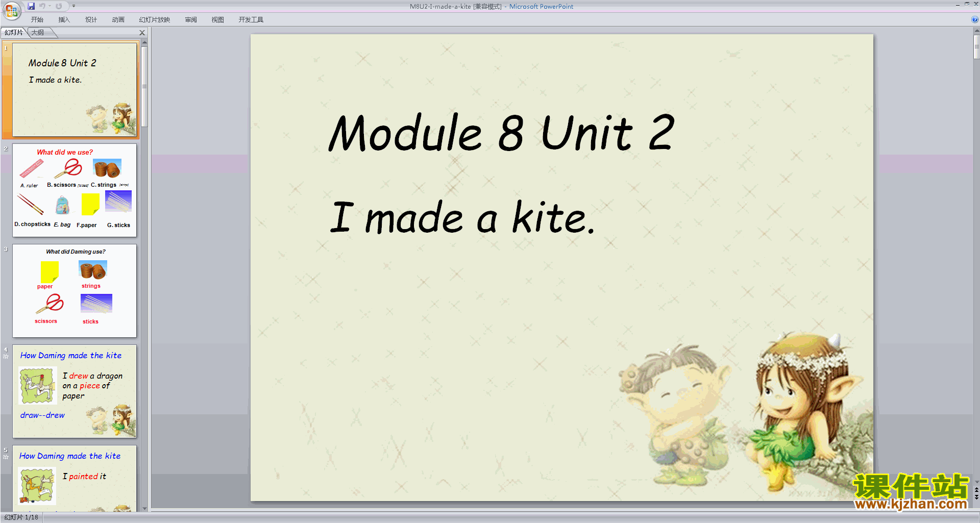Click the title text Module 8 Unit 2
Viewport: 980px width, 523px height.
(x=502, y=133)
